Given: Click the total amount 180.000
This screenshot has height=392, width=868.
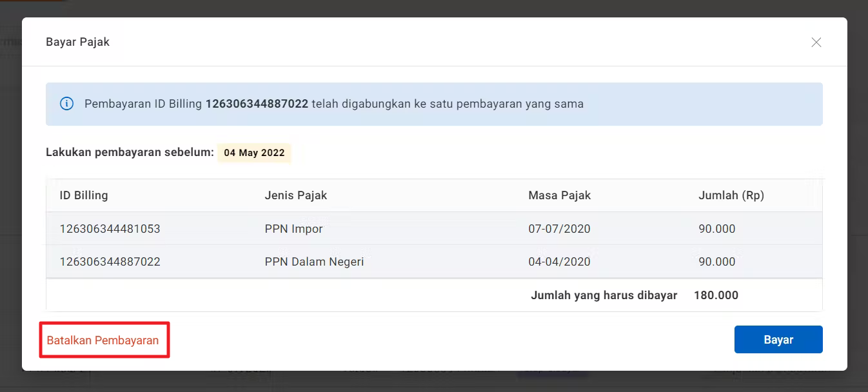Looking at the screenshot, I should pyautogui.click(x=716, y=295).
